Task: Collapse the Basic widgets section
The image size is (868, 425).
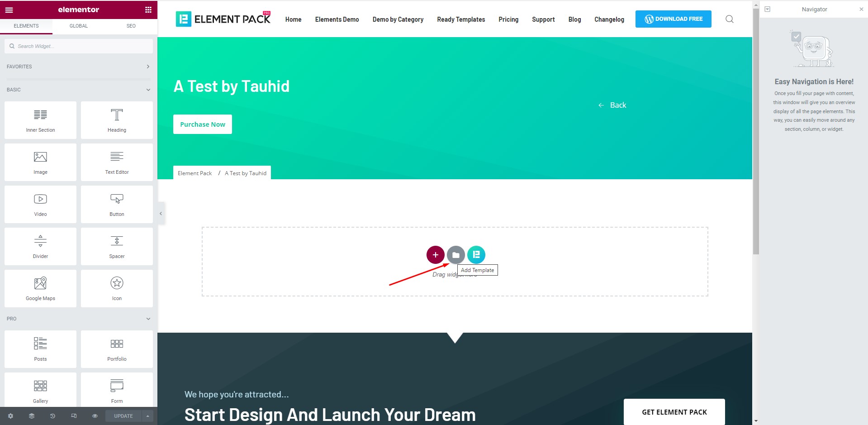Action: tap(148, 90)
